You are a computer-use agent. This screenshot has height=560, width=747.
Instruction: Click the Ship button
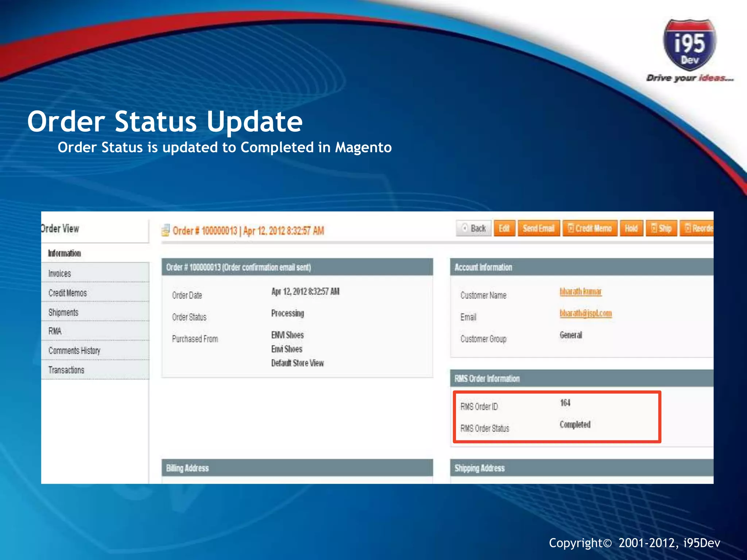coord(661,228)
